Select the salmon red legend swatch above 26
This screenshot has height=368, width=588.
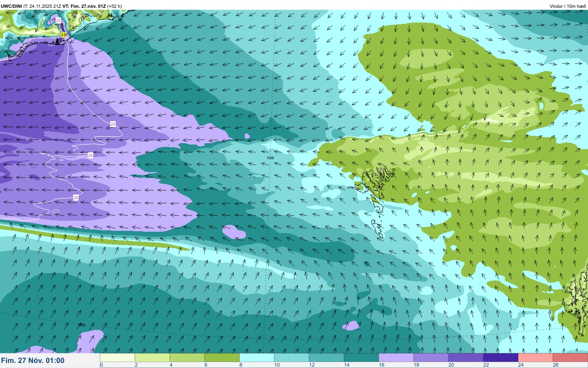pos(571,357)
